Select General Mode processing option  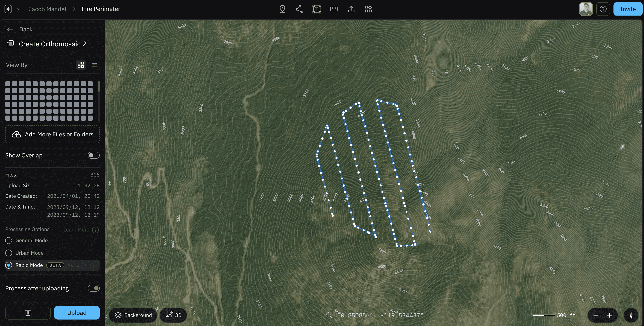9,240
